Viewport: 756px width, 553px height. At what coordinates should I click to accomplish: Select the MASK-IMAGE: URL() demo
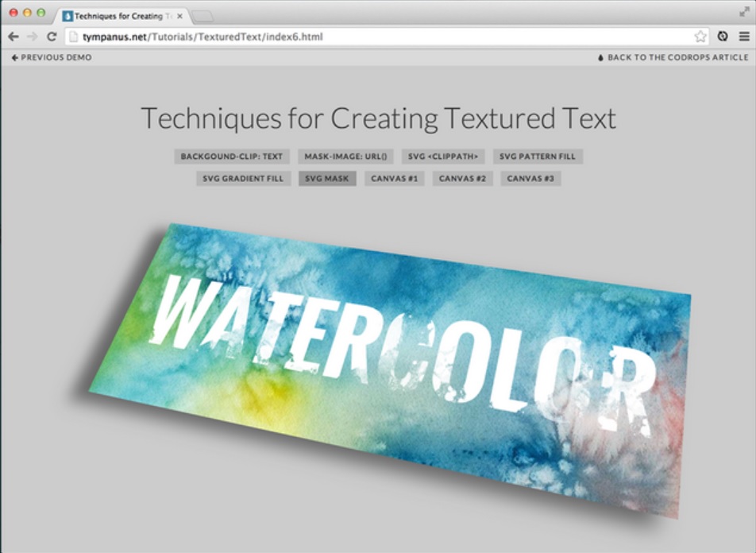pos(345,157)
